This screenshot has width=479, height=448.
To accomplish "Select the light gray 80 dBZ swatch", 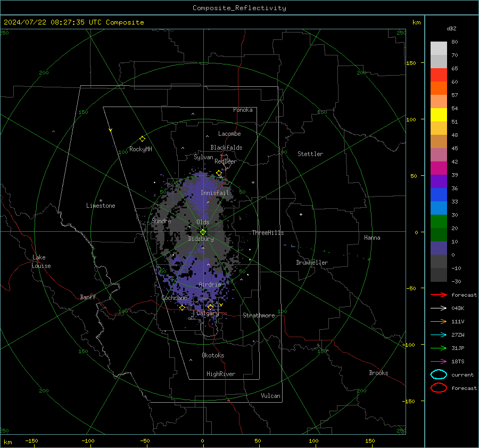I will tap(439, 48).
